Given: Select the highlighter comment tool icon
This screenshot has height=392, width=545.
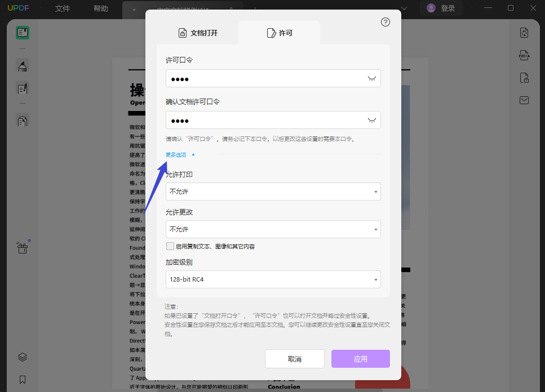Looking at the screenshot, I should click(23, 66).
